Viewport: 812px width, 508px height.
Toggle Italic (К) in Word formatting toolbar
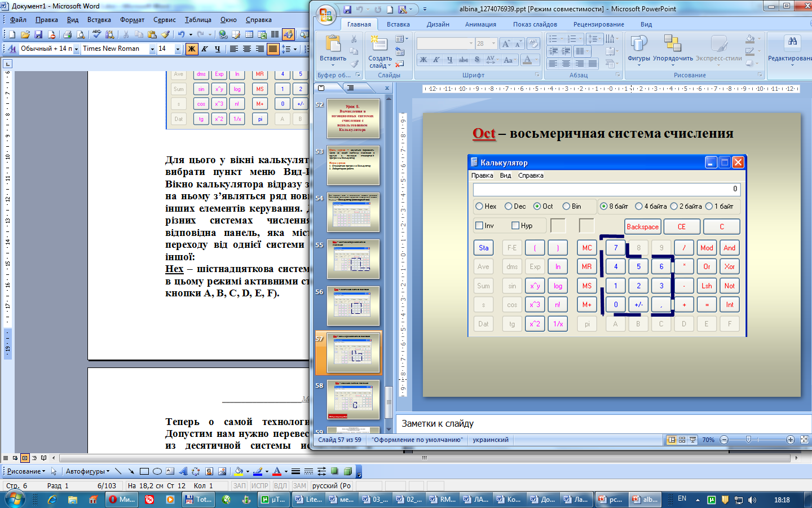point(205,49)
